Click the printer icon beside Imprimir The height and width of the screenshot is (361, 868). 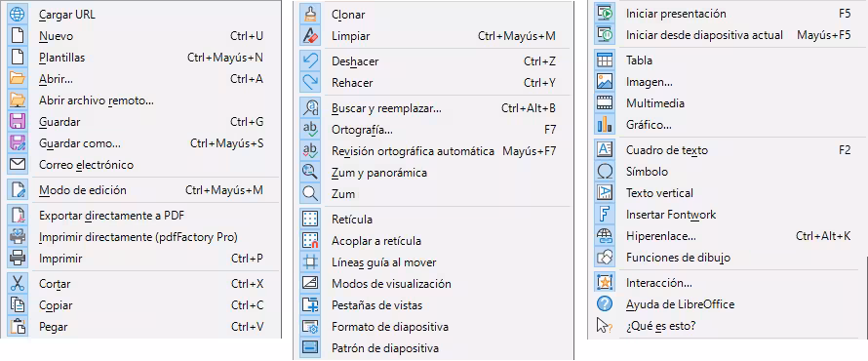tap(18, 258)
